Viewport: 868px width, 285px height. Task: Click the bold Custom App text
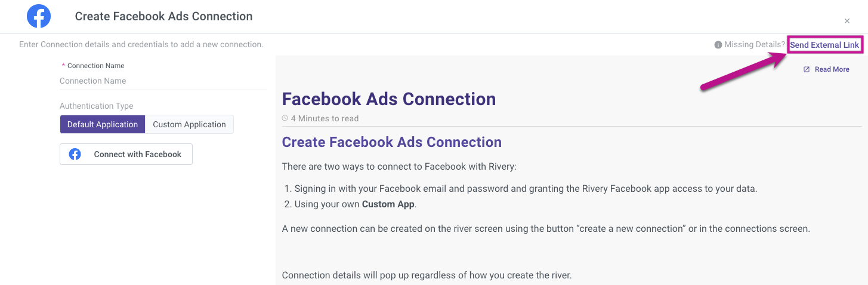pos(388,204)
